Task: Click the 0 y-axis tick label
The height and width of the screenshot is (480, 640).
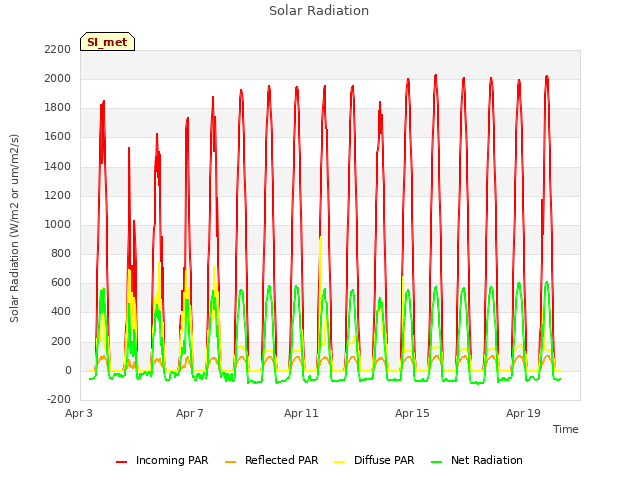Action: 68,371
